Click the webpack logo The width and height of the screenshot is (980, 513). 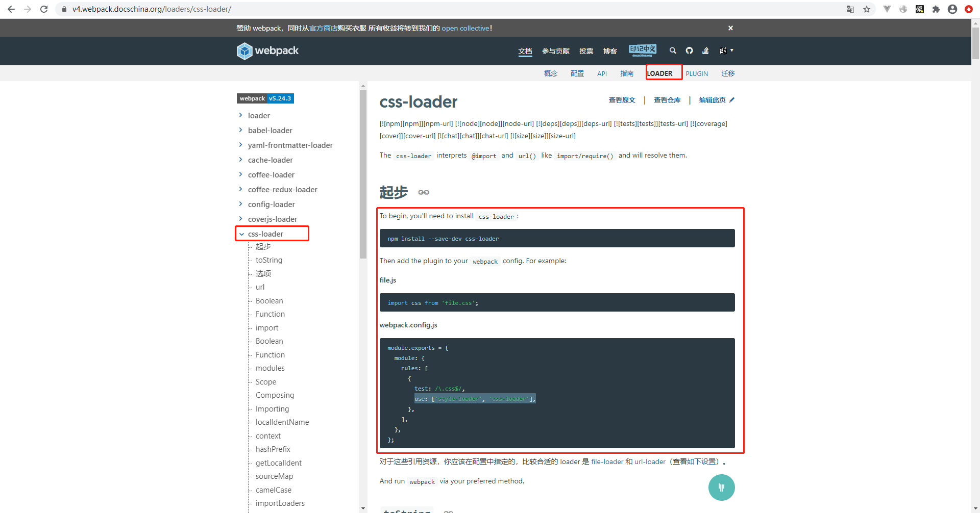click(267, 50)
